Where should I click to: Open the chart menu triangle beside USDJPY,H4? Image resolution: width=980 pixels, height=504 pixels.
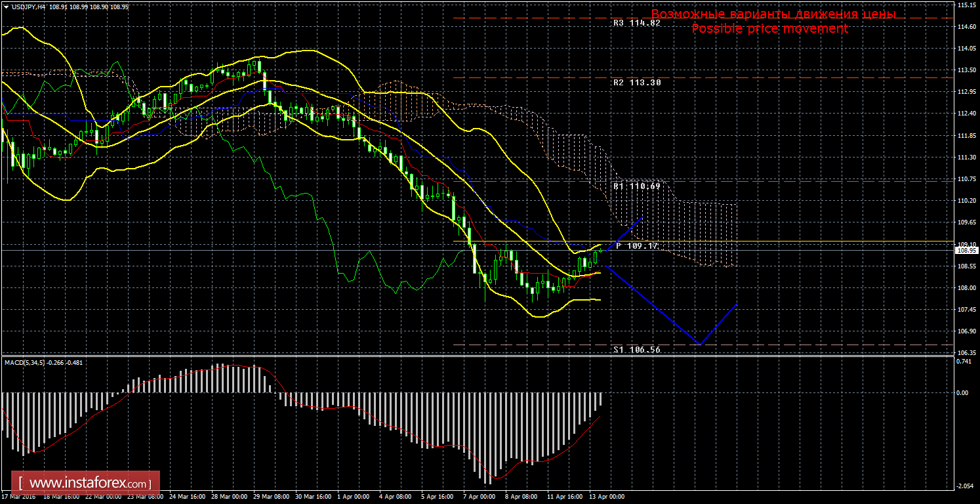point(6,6)
